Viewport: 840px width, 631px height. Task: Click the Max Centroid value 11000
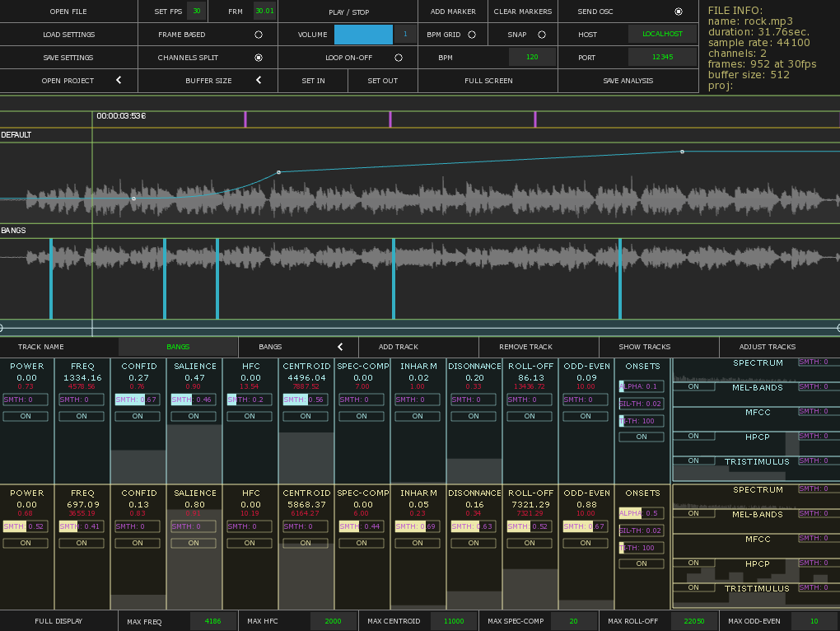click(x=454, y=621)
